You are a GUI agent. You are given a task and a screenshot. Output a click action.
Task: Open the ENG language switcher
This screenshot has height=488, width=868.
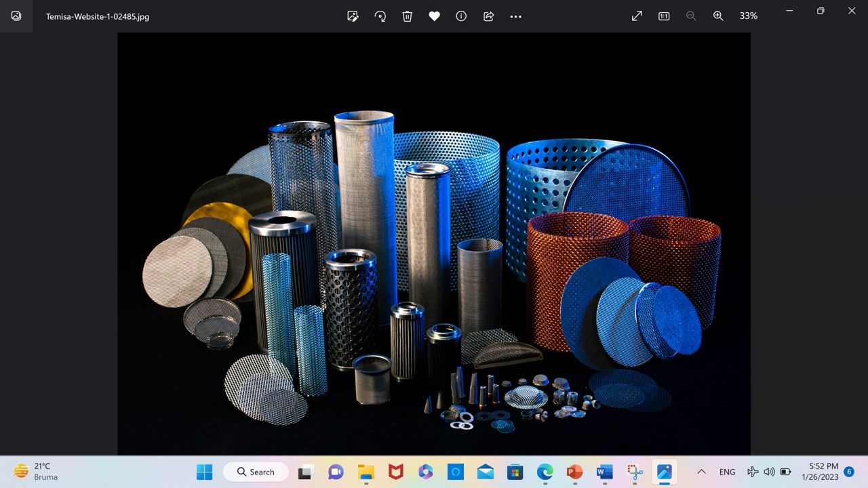[x=727, y=472]
